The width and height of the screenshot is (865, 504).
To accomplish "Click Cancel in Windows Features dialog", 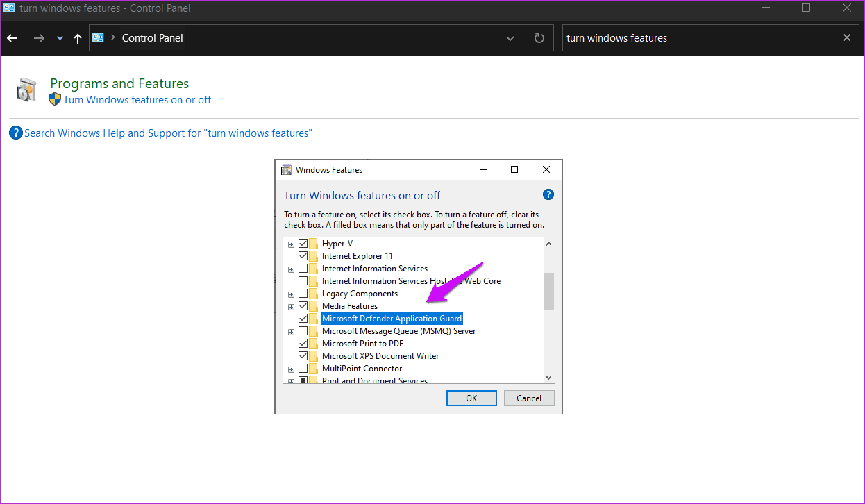I will pyautogui.click(x=529, y=398).
